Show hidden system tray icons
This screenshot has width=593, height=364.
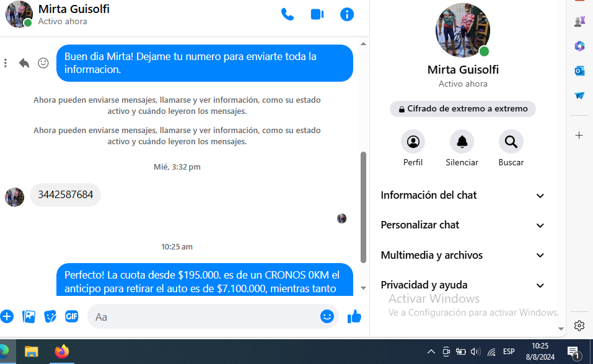tap(431, 352)
